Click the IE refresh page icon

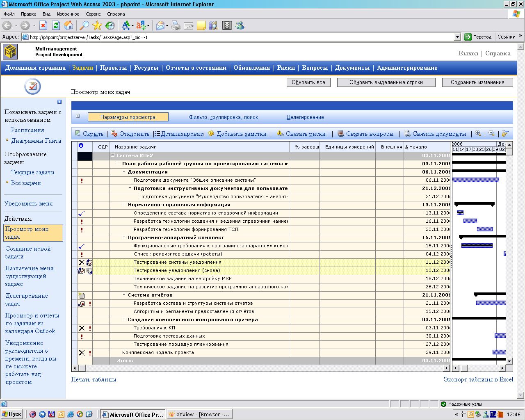(56, 25)
